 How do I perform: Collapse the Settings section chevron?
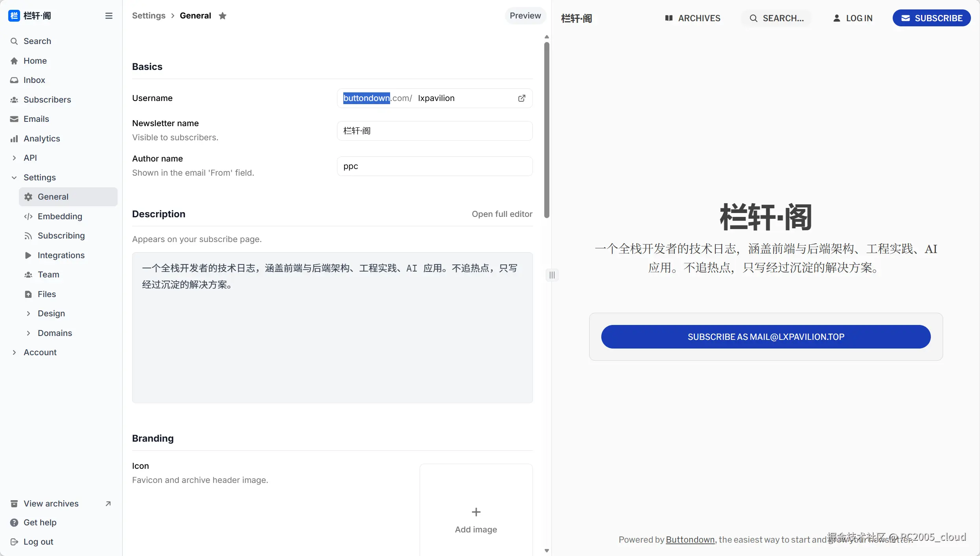(14, 178)
